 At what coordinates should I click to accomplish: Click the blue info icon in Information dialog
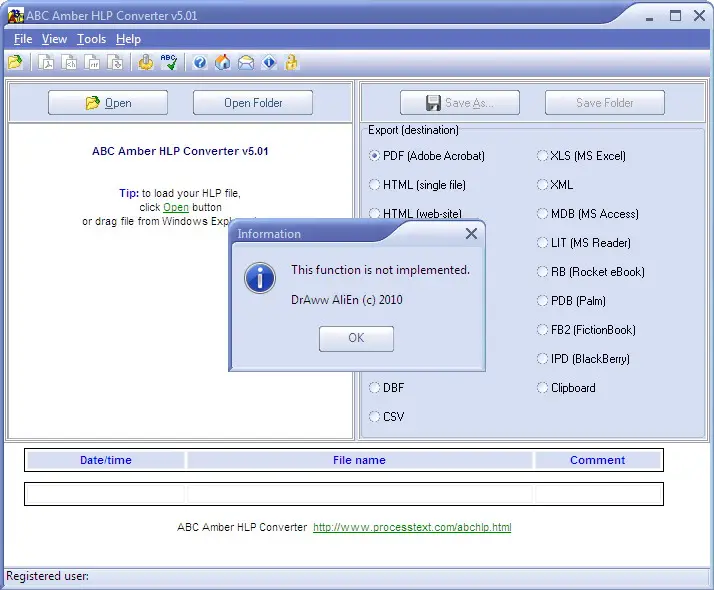click(260, 278)
